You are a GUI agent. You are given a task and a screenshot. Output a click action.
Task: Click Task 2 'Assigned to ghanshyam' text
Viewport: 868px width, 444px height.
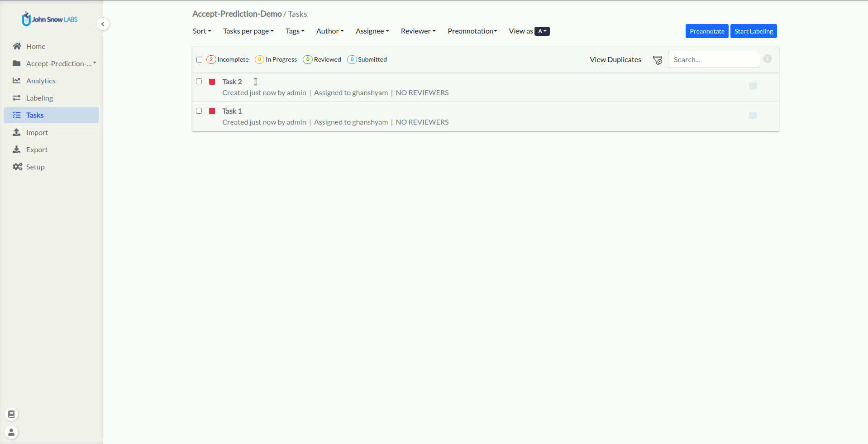[351, 92]
